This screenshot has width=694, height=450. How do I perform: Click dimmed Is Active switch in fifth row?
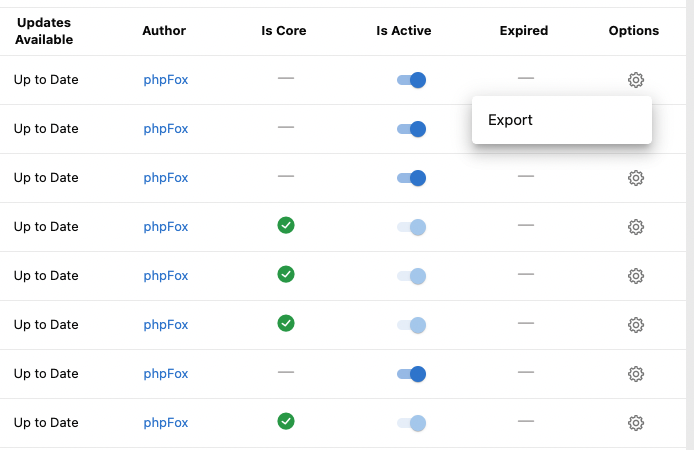coord(411,276)
